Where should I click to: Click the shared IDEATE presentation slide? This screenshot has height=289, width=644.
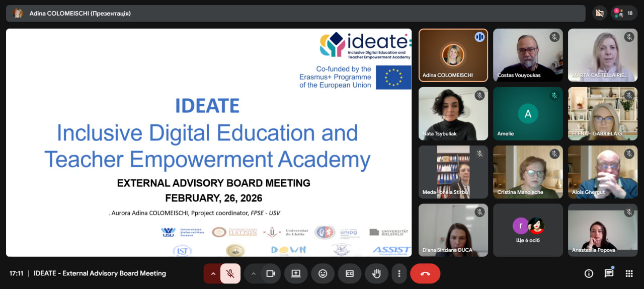[x=208, y=142]
